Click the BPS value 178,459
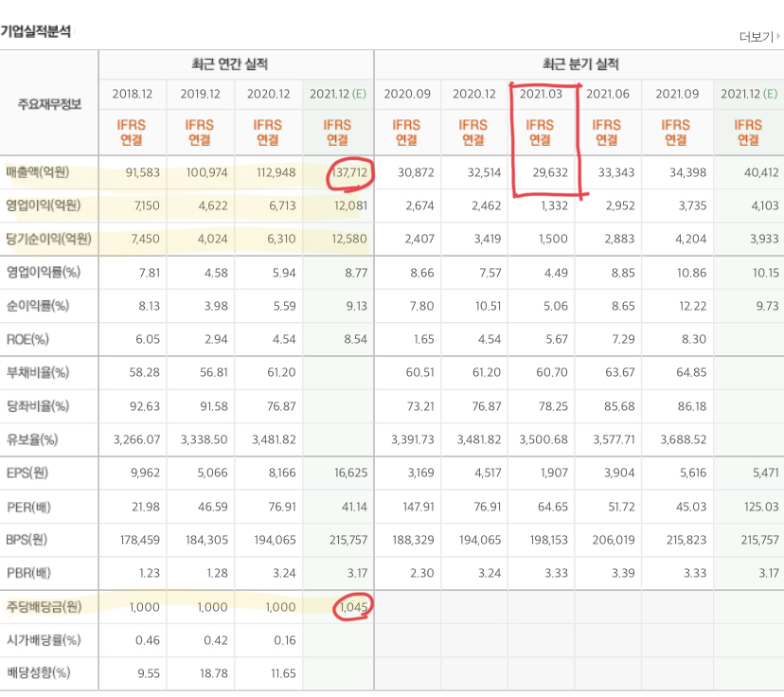Image resolution: width=784 pixels, height=697 pixels. [x=140, y=540]
